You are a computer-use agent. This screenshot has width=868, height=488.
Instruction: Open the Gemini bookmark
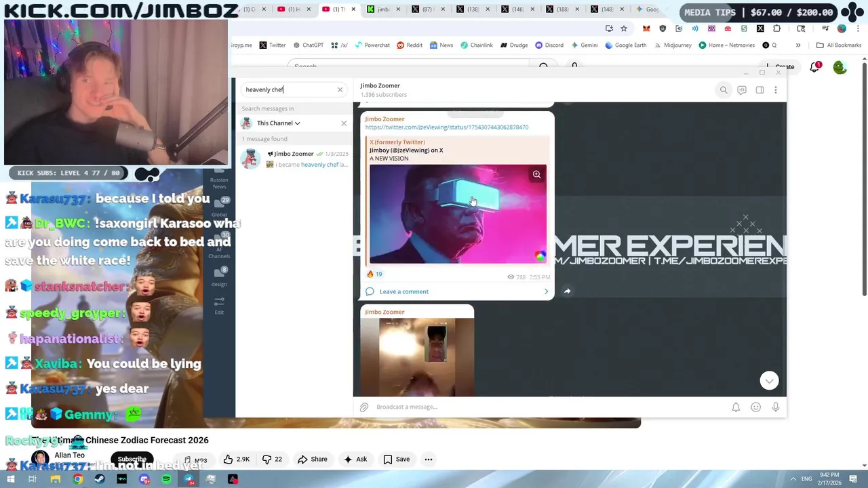(585, 45)
